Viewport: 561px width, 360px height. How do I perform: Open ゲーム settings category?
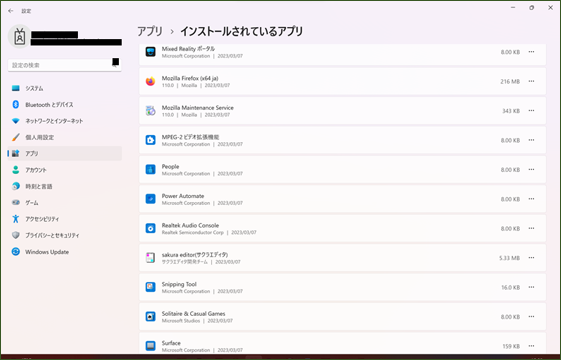[x=65, y=203]
